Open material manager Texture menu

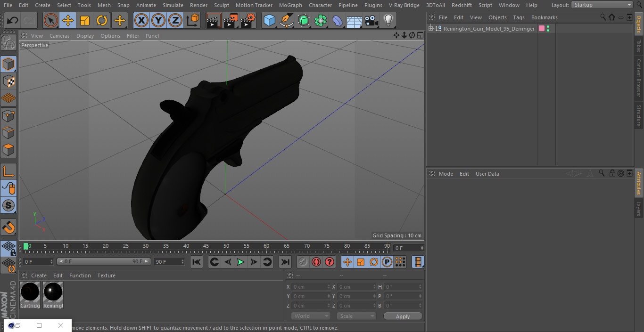pos(106,275)
